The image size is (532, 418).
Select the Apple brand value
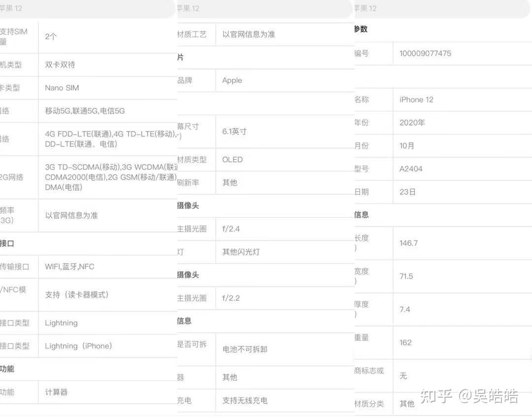click(x=232, y=80)
